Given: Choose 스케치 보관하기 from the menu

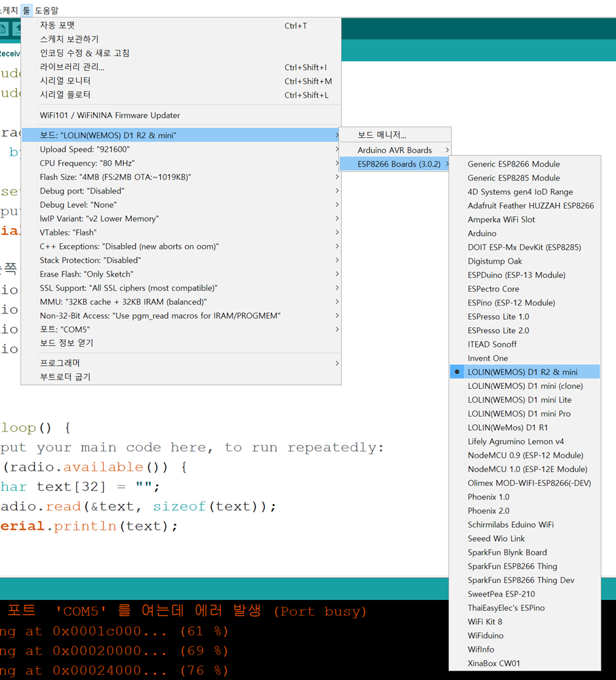Looking at the screenshot, I should [x=181, y=39].
